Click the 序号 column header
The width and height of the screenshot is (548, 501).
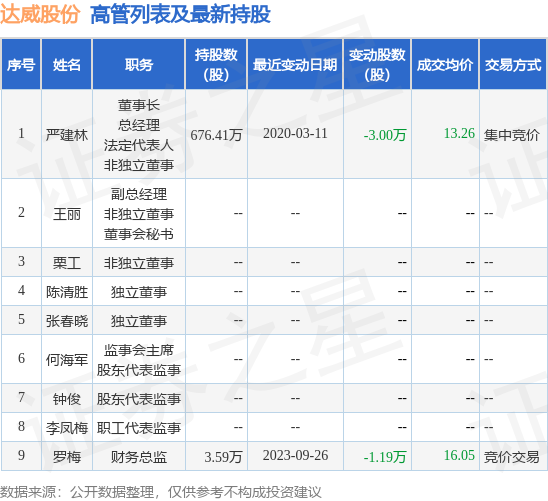tap(21, 65)
